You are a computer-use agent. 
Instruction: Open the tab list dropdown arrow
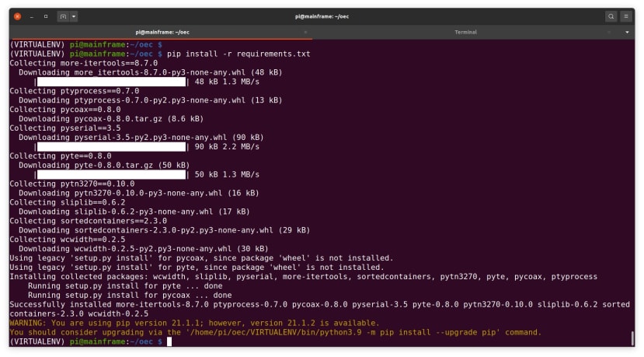(x=627, y=32)
